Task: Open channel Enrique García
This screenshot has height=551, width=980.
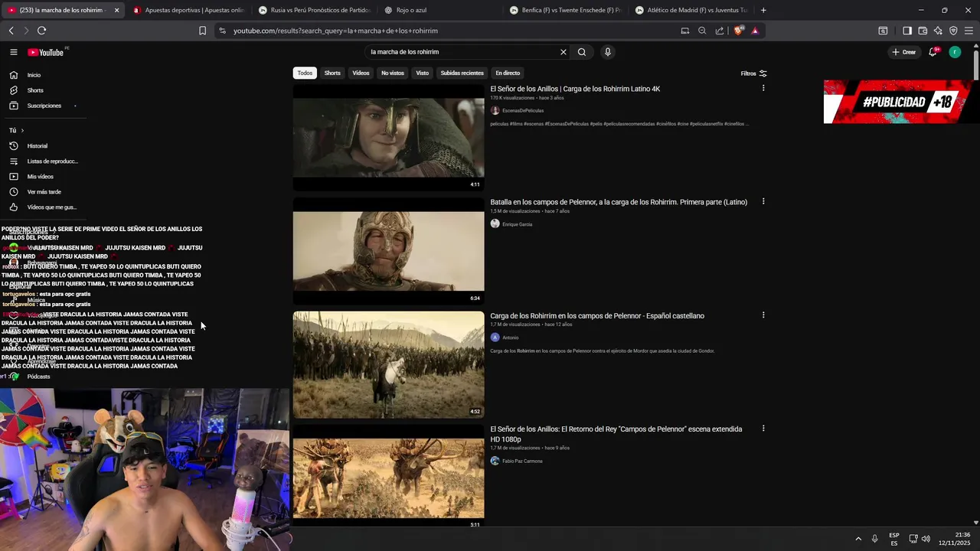Action: tap(517, 224)
